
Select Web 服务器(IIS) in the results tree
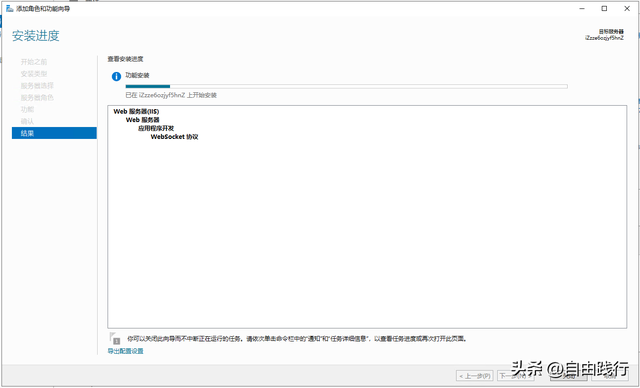click(x=136, y=111)
